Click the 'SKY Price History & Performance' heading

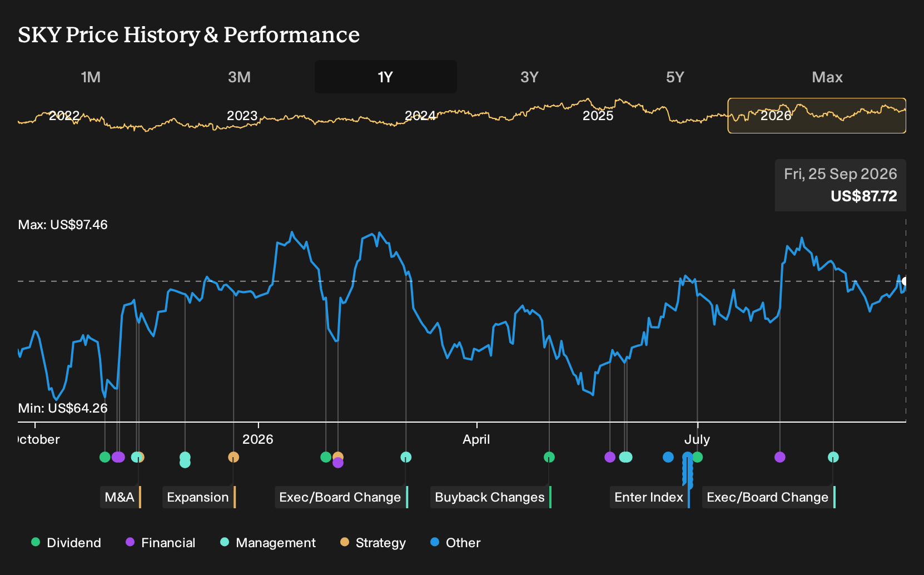(x=189, y=34)
